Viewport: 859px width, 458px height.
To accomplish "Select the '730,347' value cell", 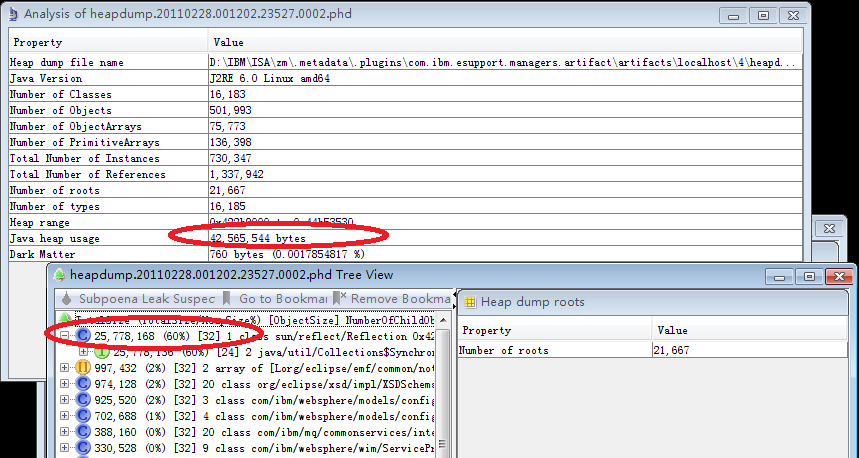I will point(505,158).
